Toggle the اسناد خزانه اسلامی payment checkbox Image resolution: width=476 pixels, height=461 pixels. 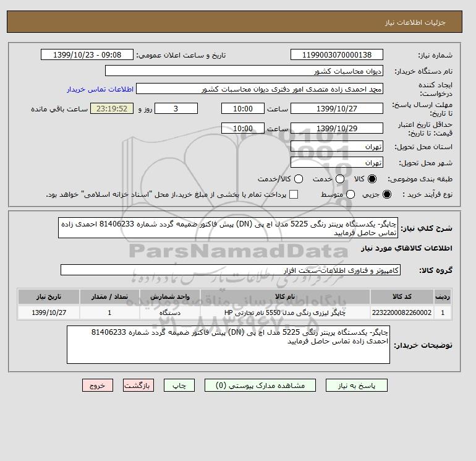[x=294, y=194]
